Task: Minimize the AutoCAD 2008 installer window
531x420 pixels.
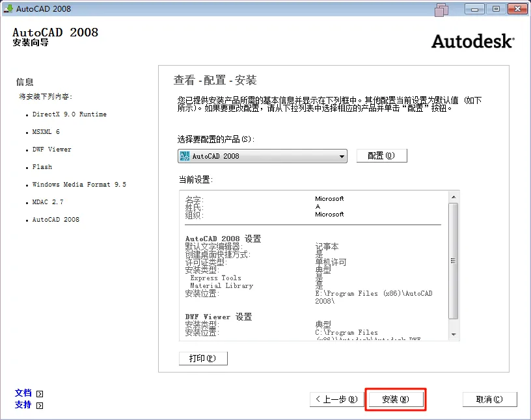Action: click(475, 9)
